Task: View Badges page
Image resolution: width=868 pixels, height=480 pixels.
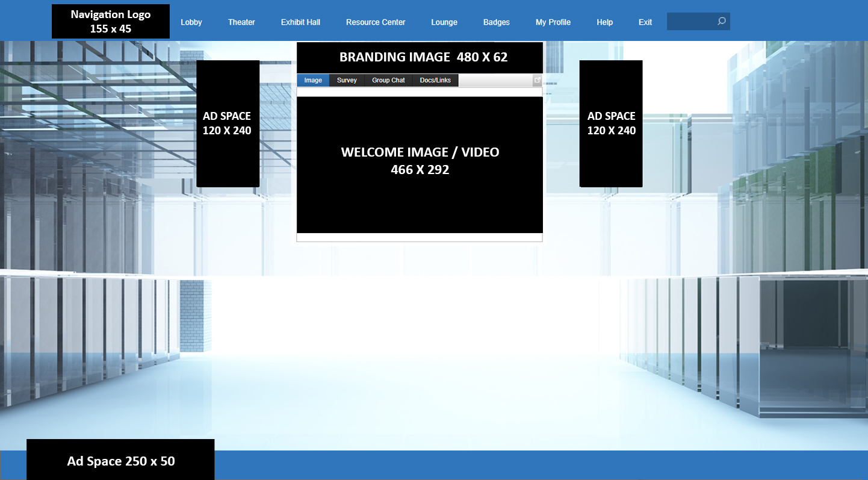Action: coord(497,22)
